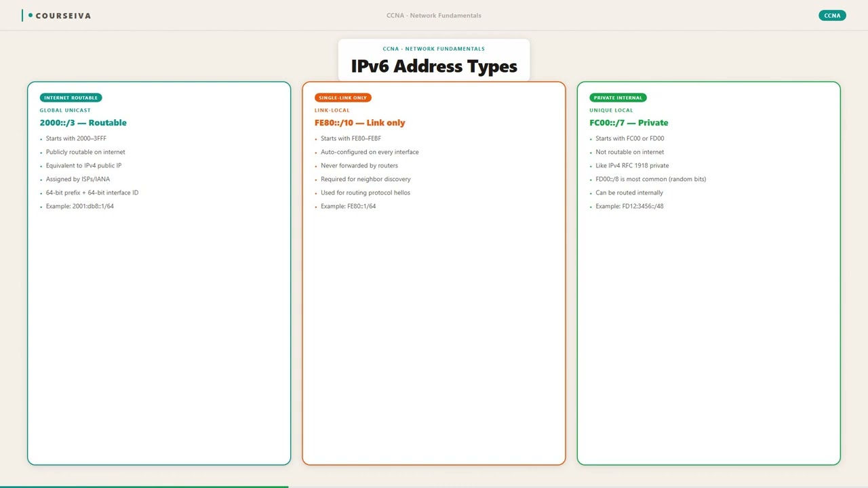Click 'Starts with FE80–FEBF' bullet
The height and width of the screenshot is (488, 868).
point(351,138)
